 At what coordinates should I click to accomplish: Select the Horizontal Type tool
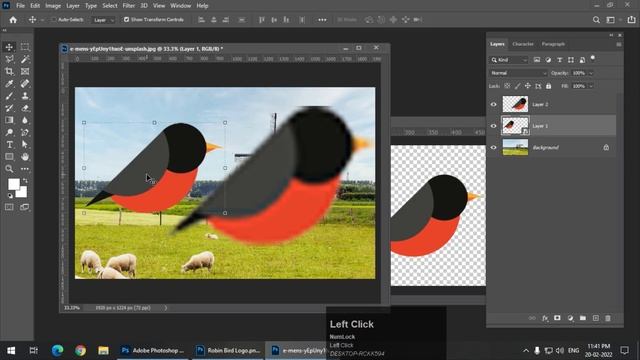(9, 144)
